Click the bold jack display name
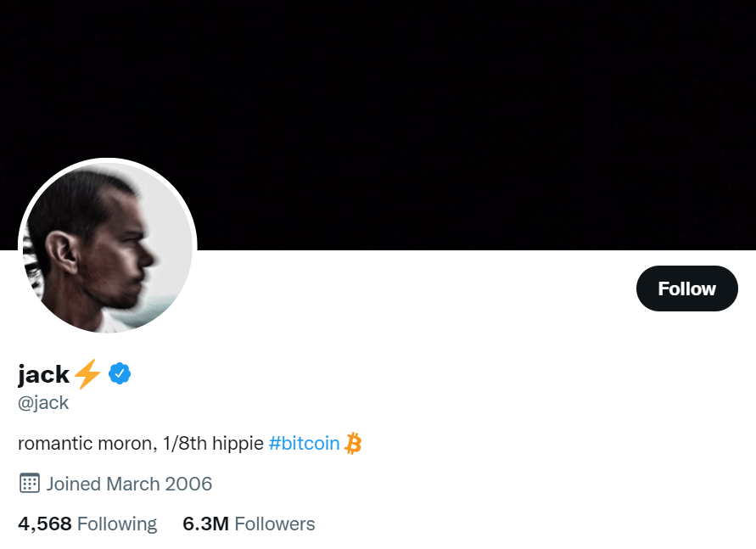756x549 pixels. pos(43,374)
